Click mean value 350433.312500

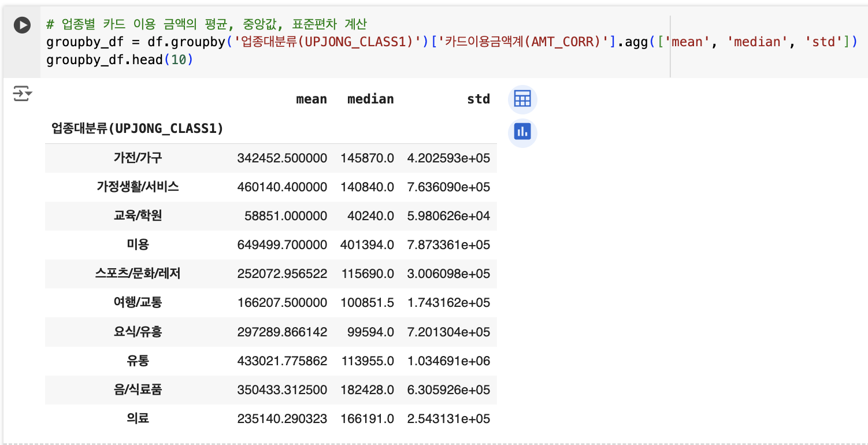pos(282,390)
